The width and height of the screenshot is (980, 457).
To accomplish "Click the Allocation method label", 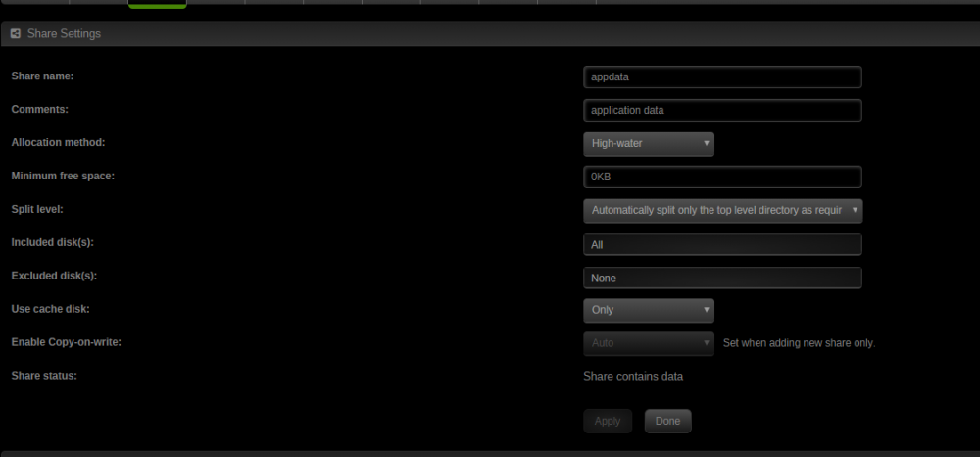I will click(x=58, y=142).
